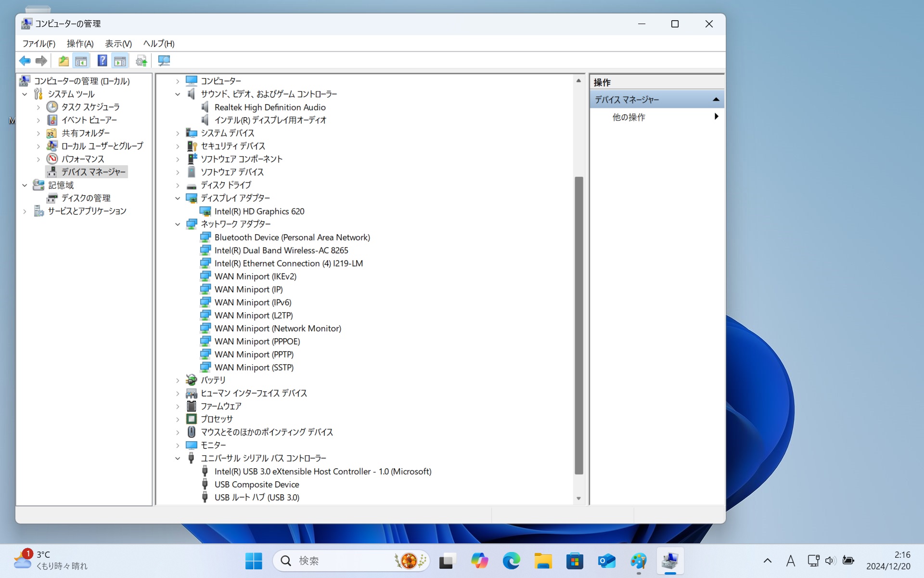Screen dimensions: 924x578
Task: Click the Windows Start button
Action: (x=254, y=561)
